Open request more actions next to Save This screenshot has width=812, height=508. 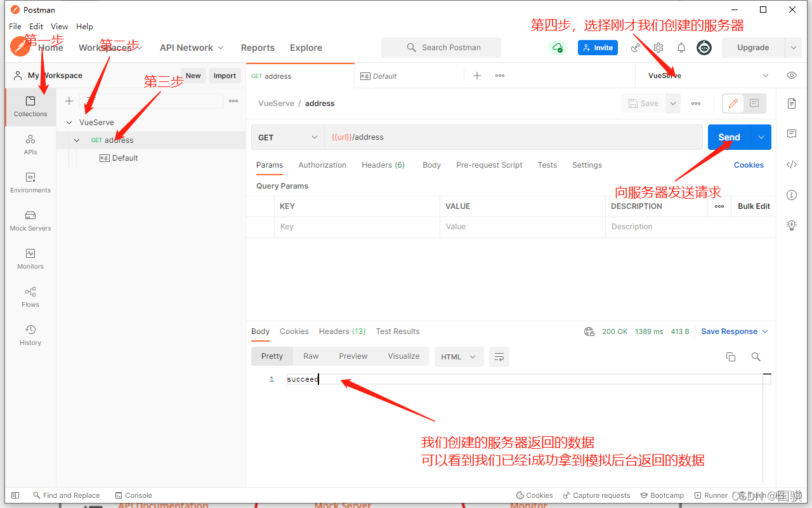(x=696, y=104)
